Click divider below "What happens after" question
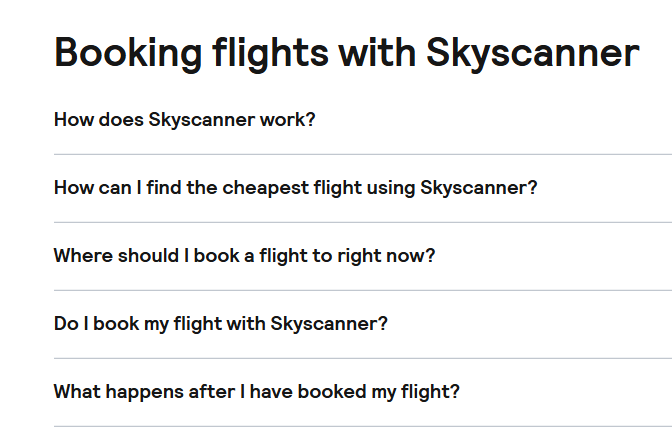The image size is (672, 428). coord(362,426)
